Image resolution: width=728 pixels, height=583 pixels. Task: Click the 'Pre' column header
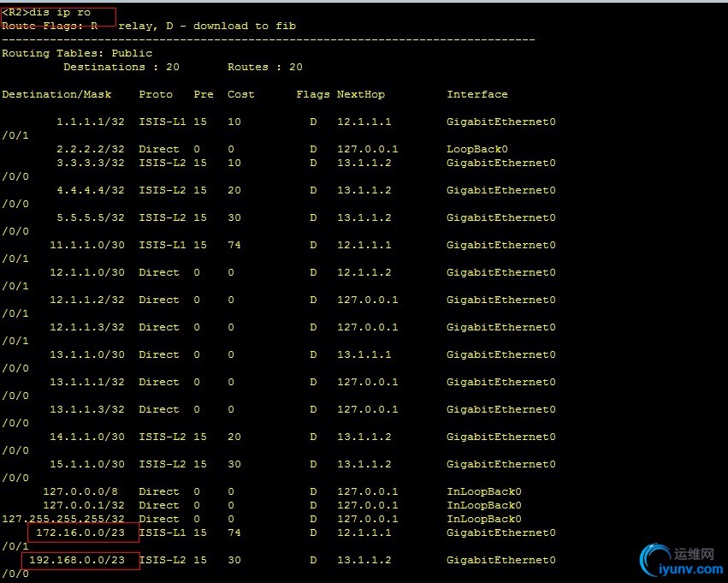(x=204, y=94)
